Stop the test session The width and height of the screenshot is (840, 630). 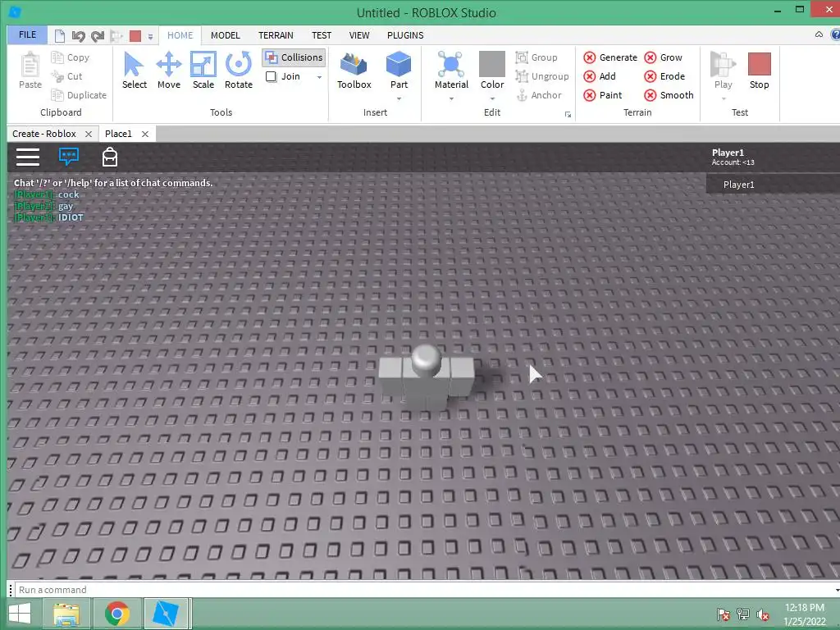(x=759, y=71)
